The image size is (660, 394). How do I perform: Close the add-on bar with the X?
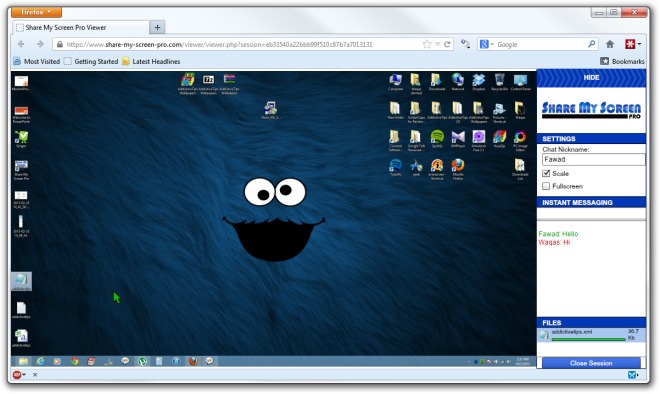35,375
